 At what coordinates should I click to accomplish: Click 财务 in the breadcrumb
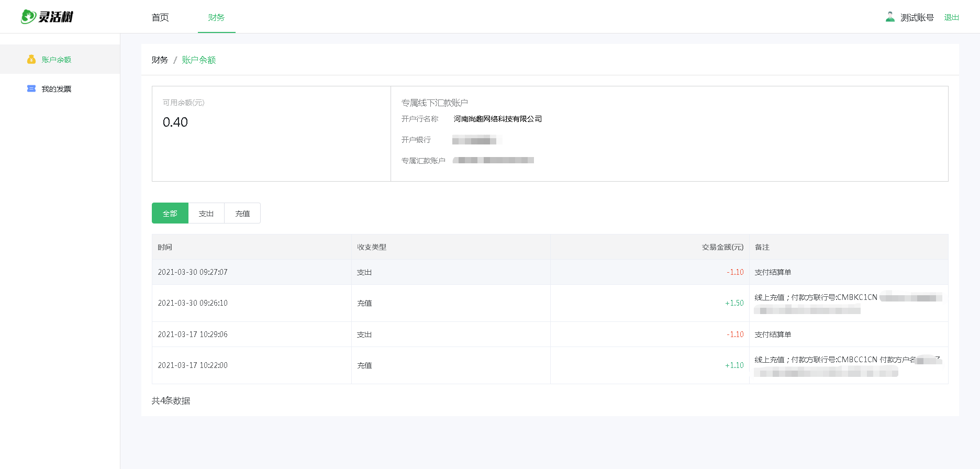point(160,60)
